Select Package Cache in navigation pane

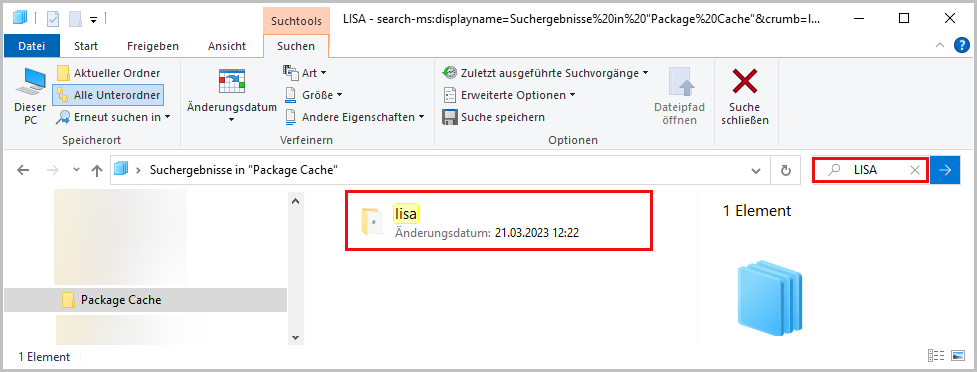145,300
